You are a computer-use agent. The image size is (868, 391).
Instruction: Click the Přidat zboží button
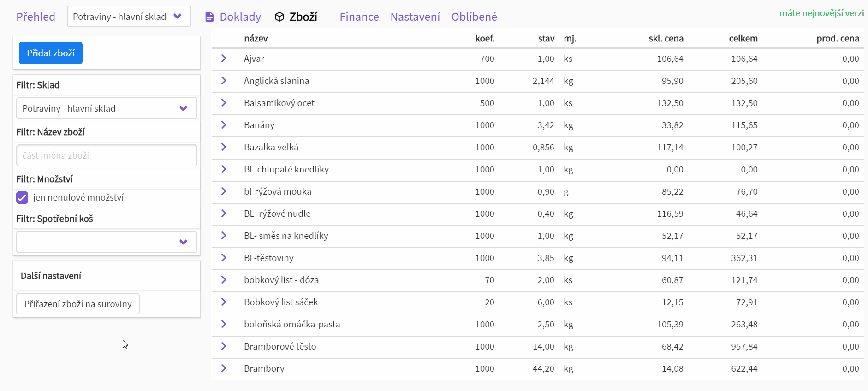51,53
